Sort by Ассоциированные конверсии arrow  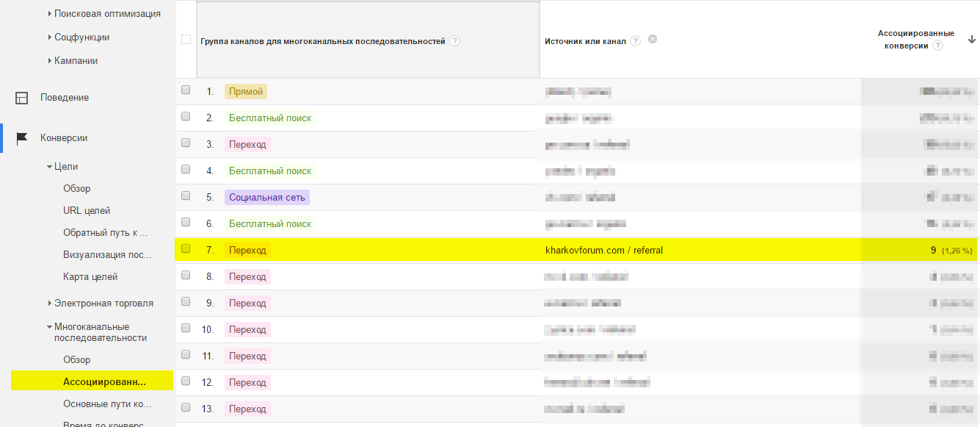pyautogui.click(x=972, y=39)
